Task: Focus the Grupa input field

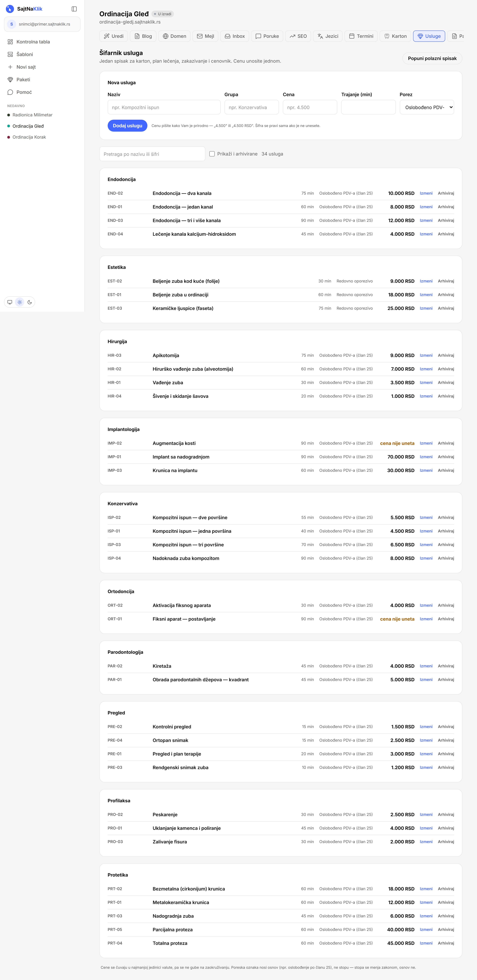Action: click(252, 107)
